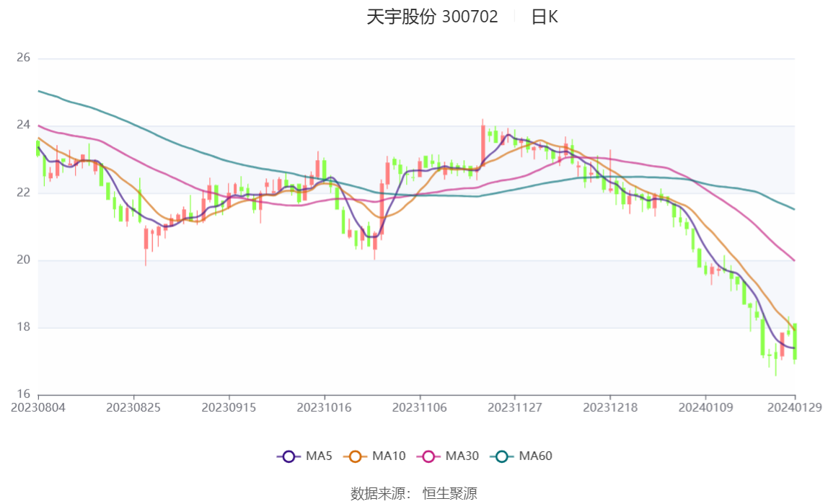Click the 18 price axis label
The image size is (828, 504).
[x=23, y=327]
